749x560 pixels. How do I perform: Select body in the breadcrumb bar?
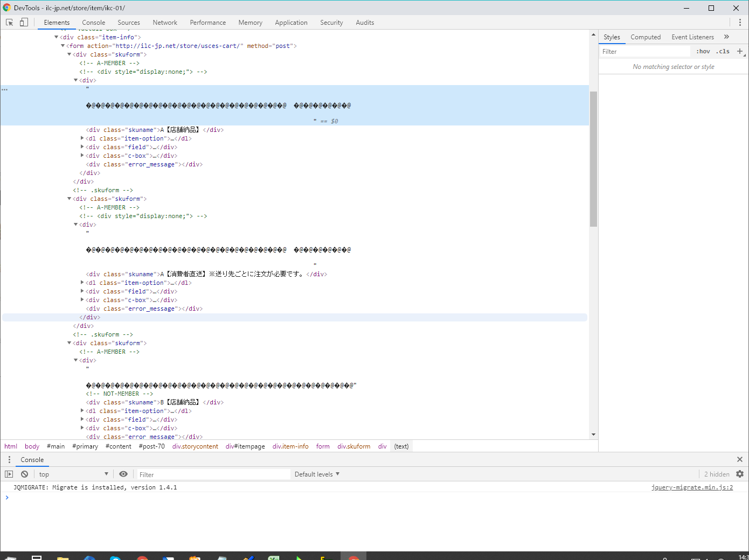pos(32,446)
